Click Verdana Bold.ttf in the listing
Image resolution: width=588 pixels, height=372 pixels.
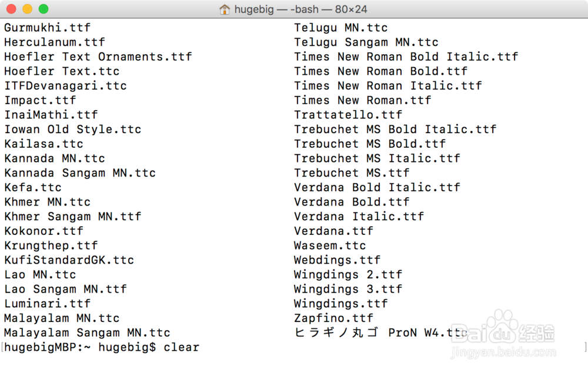pyautogui.click(x=352, y=202)
